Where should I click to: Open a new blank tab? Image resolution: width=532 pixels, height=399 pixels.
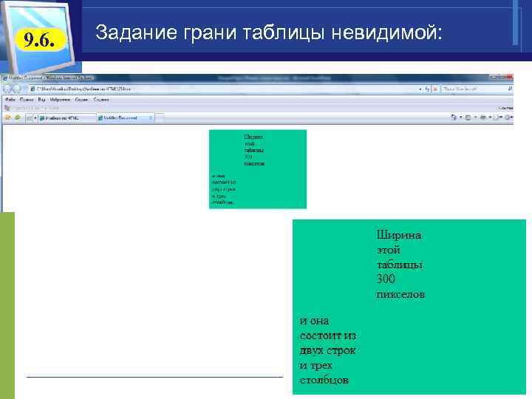pyautogui.click(x=160, y=117)
